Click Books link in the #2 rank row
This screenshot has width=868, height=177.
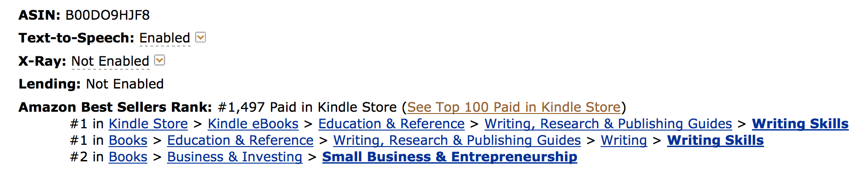(128, 157)
